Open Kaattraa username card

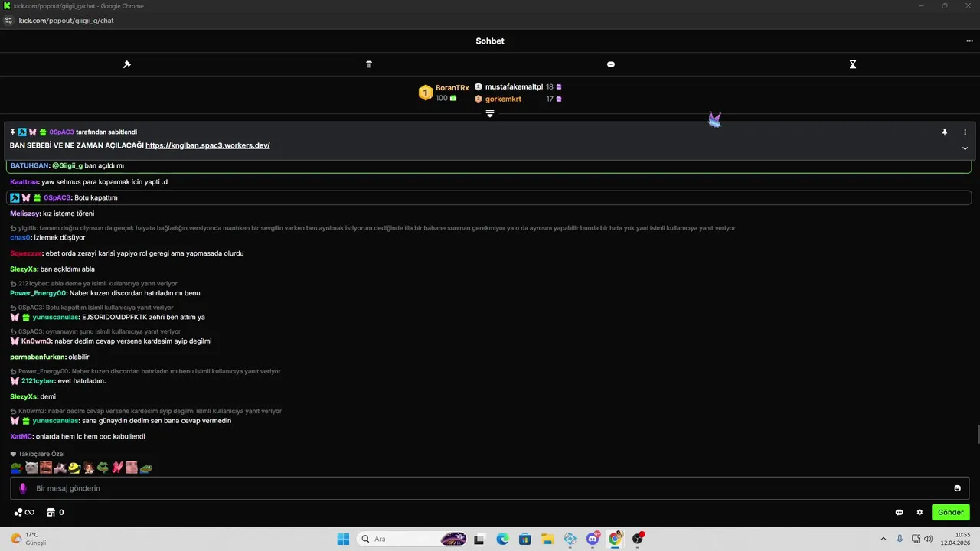pyautogui.click(x=24, y=182)
